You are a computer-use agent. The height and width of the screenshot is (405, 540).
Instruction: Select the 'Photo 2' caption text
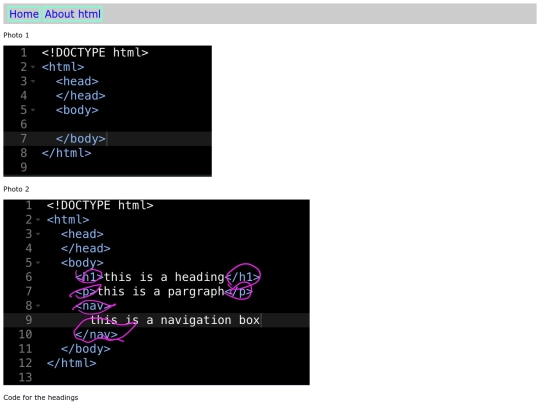(16, 189)
